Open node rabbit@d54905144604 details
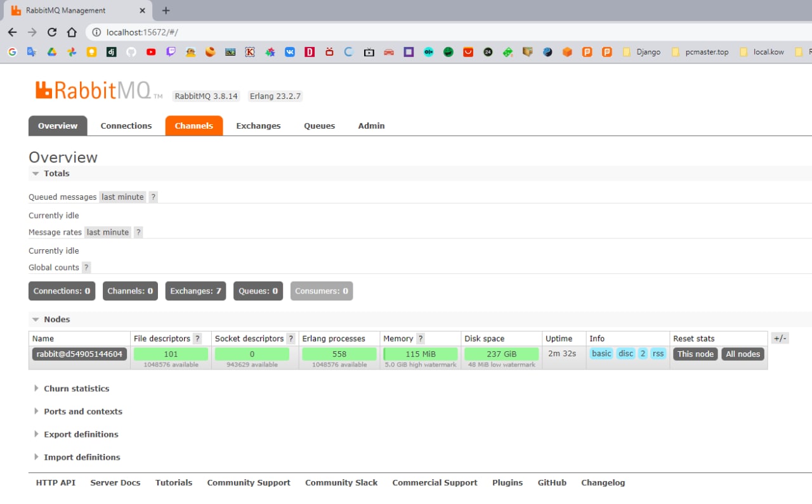The width and height of the screenshot is (812, 504). [80, 354]
